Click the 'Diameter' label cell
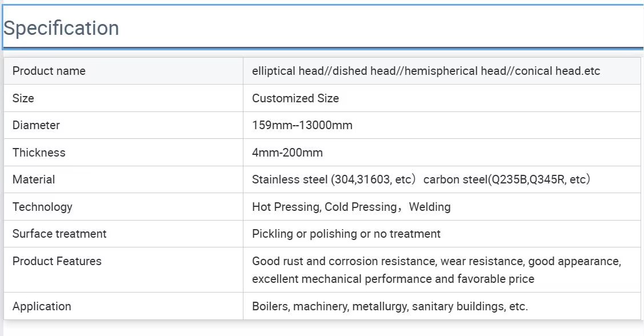Image resolution: width=644 pixels, height=336 pixels. point(123,125)
